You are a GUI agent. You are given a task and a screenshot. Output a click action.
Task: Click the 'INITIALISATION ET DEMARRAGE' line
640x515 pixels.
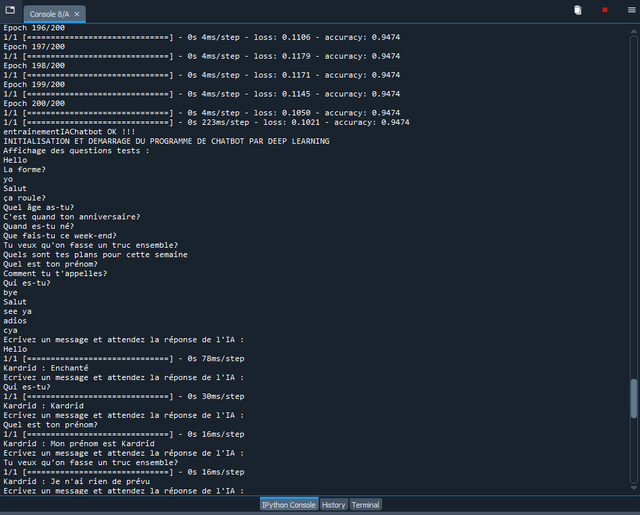point(166,141)
